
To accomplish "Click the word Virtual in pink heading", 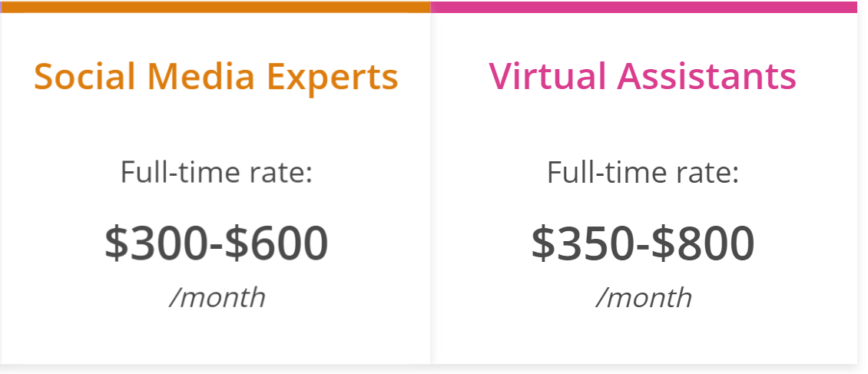I will coord(547,75).
